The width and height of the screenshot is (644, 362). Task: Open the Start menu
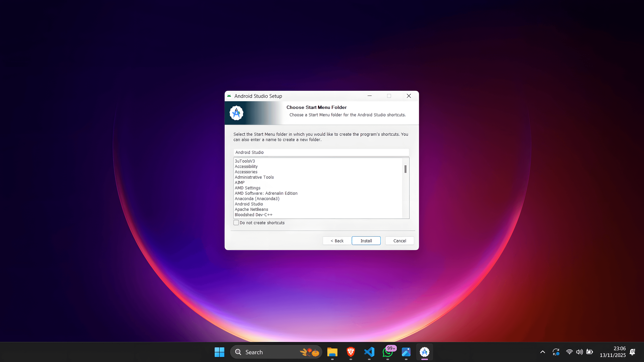click(219, 352)
